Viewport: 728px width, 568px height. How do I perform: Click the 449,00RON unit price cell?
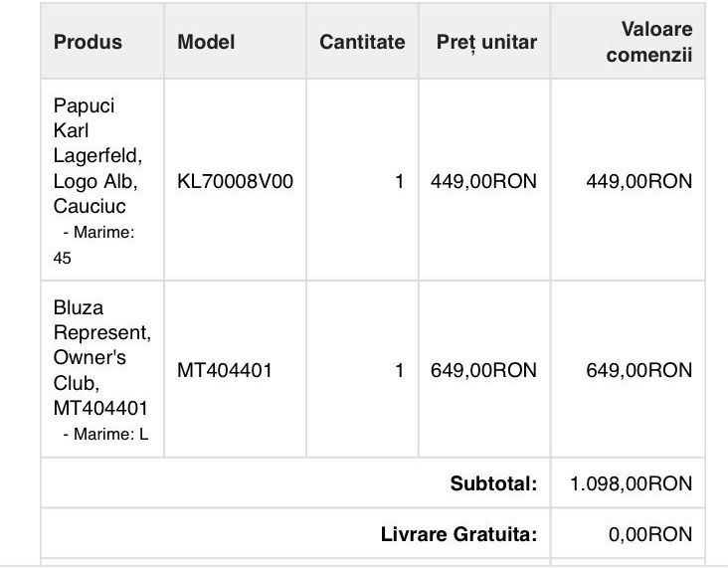[x=483, y=182]
